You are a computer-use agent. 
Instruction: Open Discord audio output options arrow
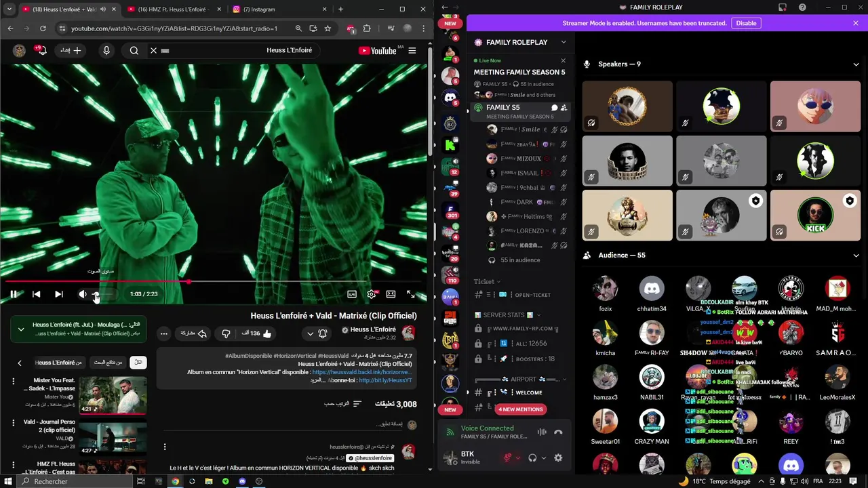pyautogui.click(x=543, y=458)
